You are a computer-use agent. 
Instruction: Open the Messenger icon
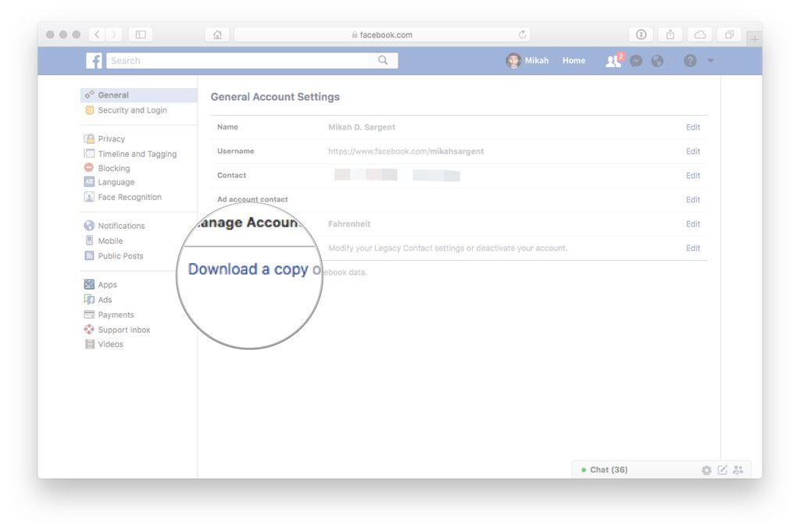636,60
